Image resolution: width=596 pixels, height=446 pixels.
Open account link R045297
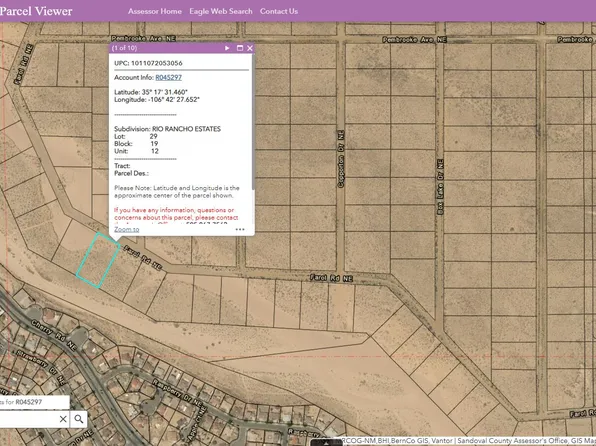tap(168, 78)
